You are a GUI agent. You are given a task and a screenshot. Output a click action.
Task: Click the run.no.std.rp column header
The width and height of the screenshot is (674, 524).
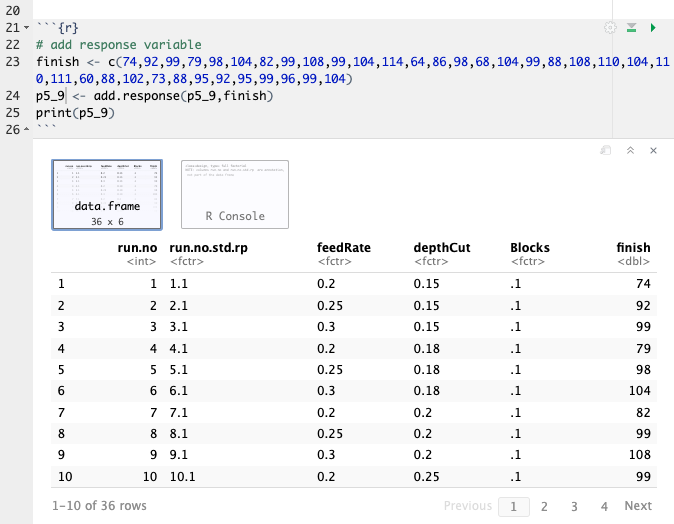coord(208,248)
